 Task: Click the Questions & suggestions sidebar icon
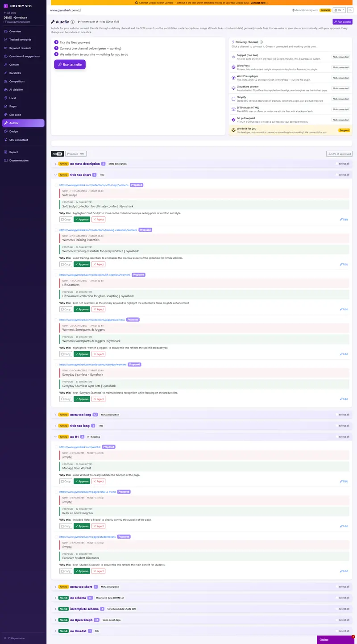point(6,56)
